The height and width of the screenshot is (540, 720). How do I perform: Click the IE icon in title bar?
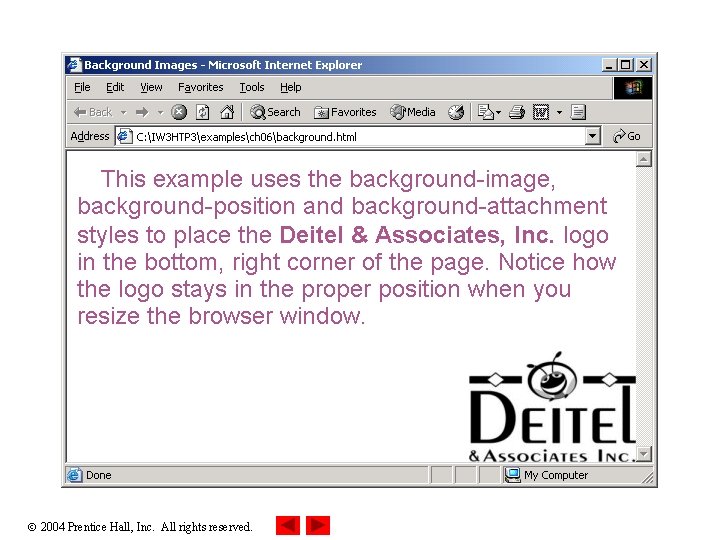click(74, 65)
